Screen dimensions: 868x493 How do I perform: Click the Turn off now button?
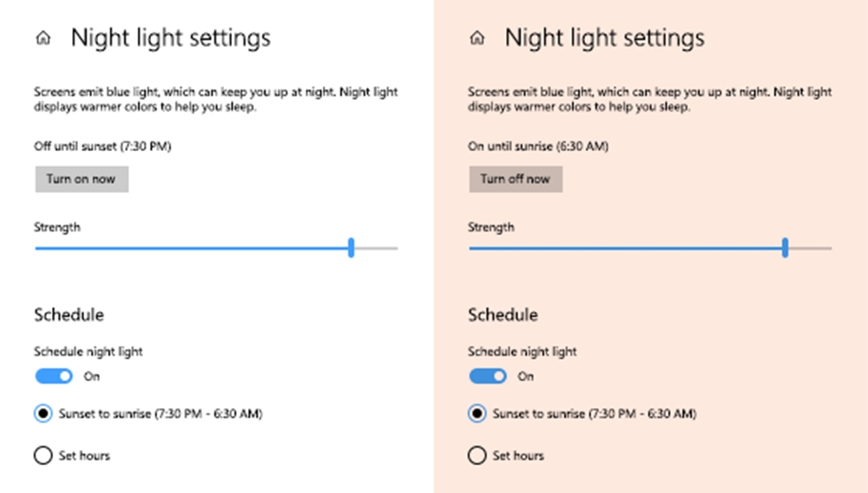516,180
